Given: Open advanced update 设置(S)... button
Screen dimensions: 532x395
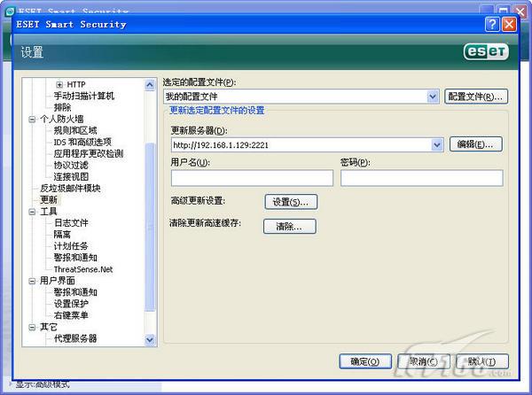Looking at the screenshot, I should [x=291, y=202].
